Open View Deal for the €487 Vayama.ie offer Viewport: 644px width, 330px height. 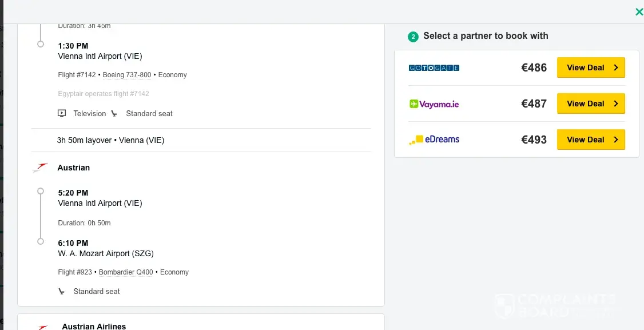(x=591, y=104)
